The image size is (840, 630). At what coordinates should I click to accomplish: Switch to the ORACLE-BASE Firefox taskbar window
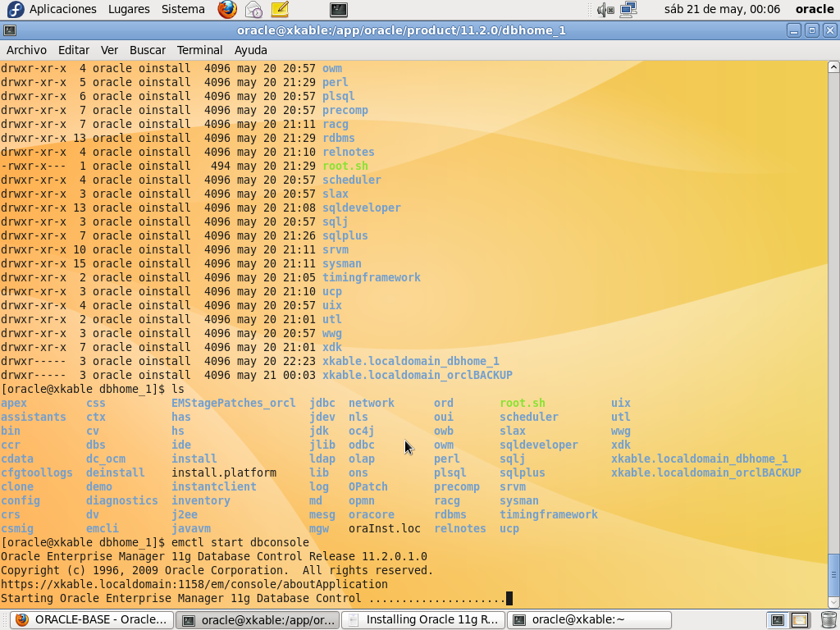(92, 620)
